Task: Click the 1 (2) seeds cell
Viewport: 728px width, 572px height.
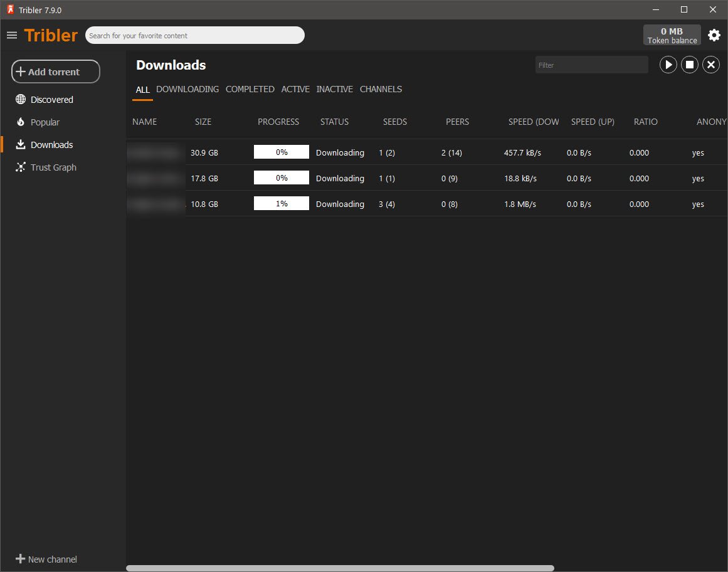Action: tap(387, 153)
